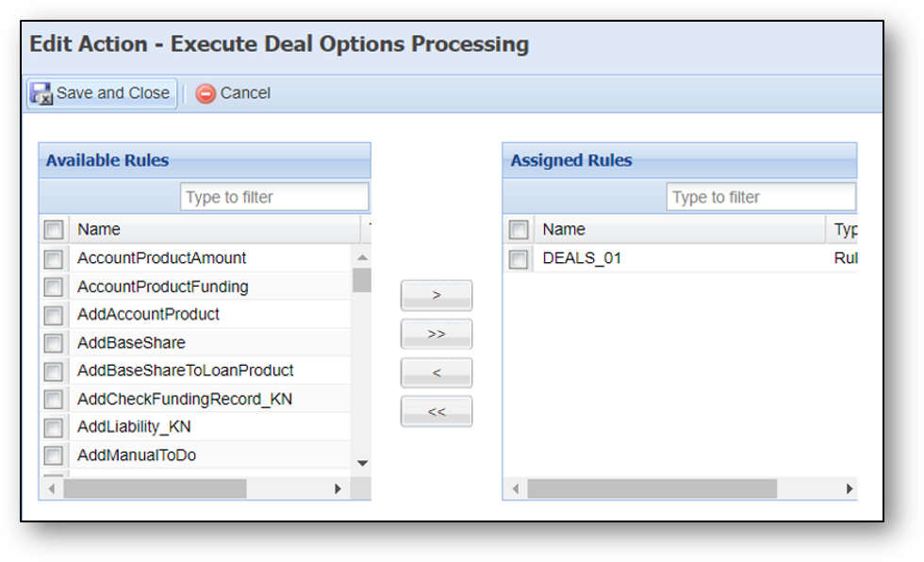Viewport: 924px width, 562px height.
Task: Toggle select-all checkbox in Assigned Rules header
Action: 518,230
